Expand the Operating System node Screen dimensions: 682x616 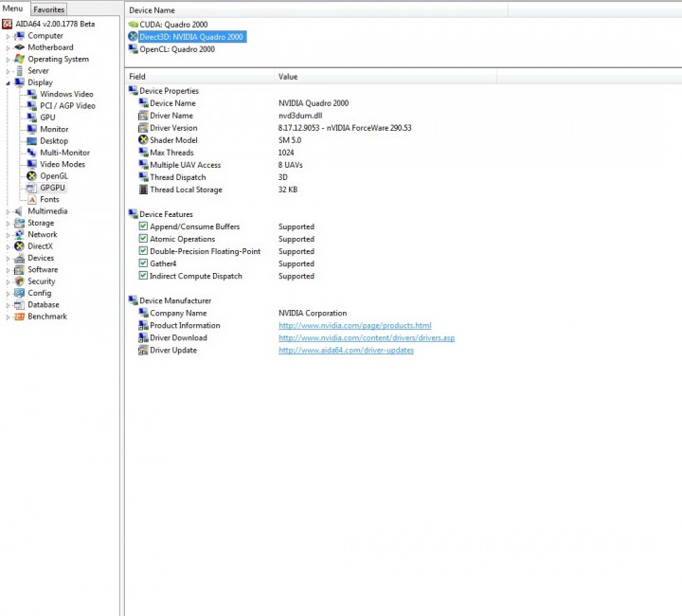(8, 60)
